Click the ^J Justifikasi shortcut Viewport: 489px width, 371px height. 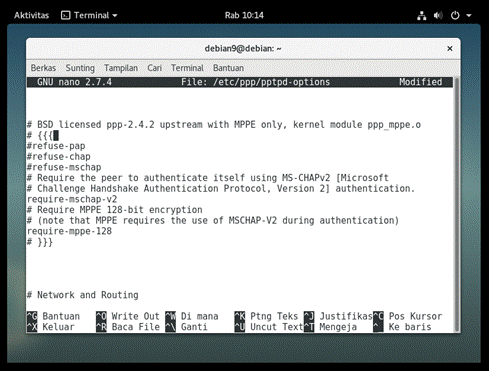click(338, 316)
